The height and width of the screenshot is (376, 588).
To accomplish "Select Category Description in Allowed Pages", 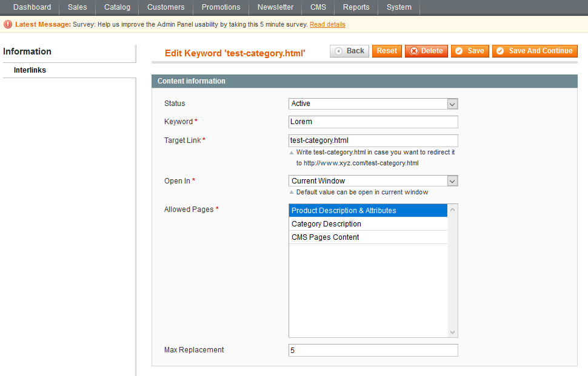I will pyautogui.click(x=368, y=224).
